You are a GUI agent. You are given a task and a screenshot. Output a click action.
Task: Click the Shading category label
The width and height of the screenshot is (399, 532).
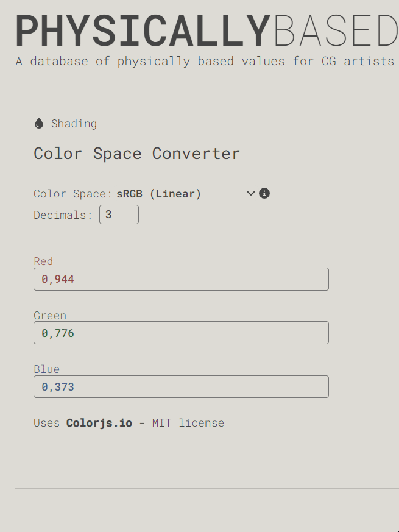tap(74, 124)
